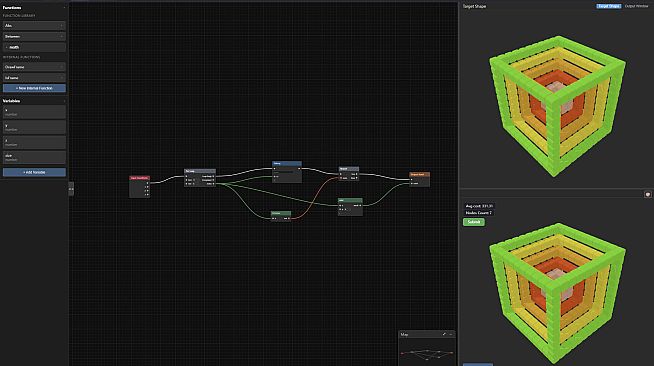Click the add icon on the Between row
Image resolution: width=654 pixels, height=366 pixels.
click(62, 37)
